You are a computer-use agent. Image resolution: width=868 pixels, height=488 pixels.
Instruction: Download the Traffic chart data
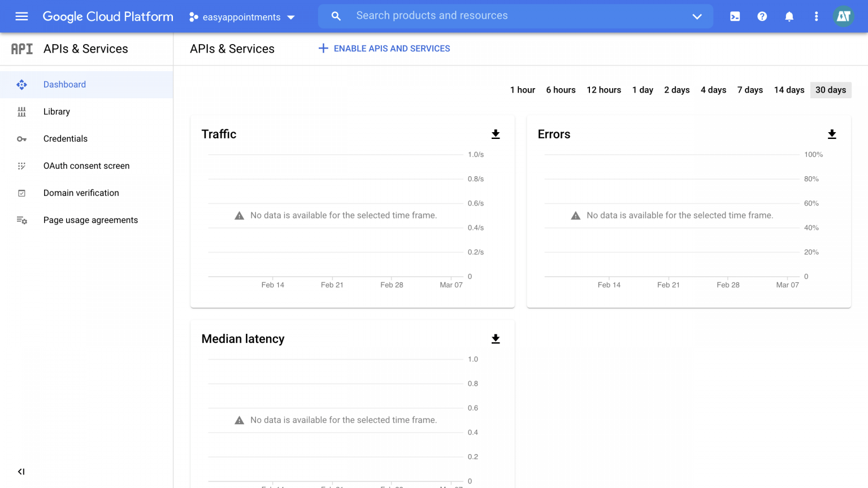[496, 134]
